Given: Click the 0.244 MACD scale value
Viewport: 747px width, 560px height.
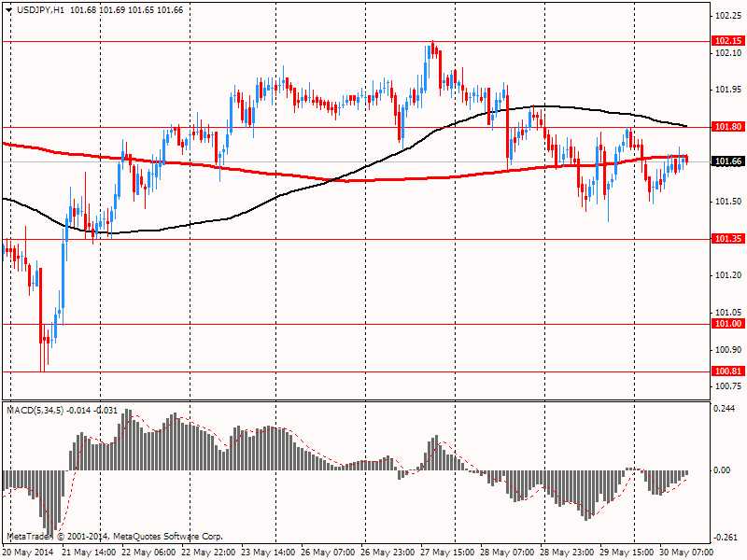Looking at the screenshot, I should click(x=725, y=409).
